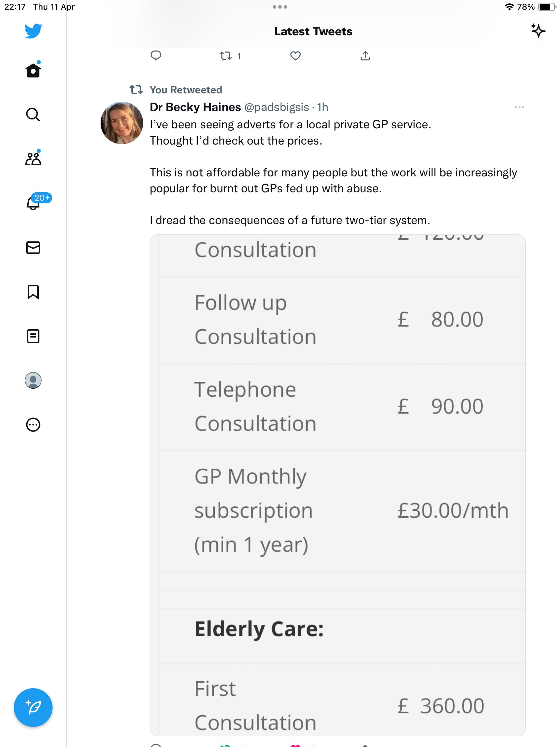Switch timeline with the sparkle icon

click(x=538, y=31)
